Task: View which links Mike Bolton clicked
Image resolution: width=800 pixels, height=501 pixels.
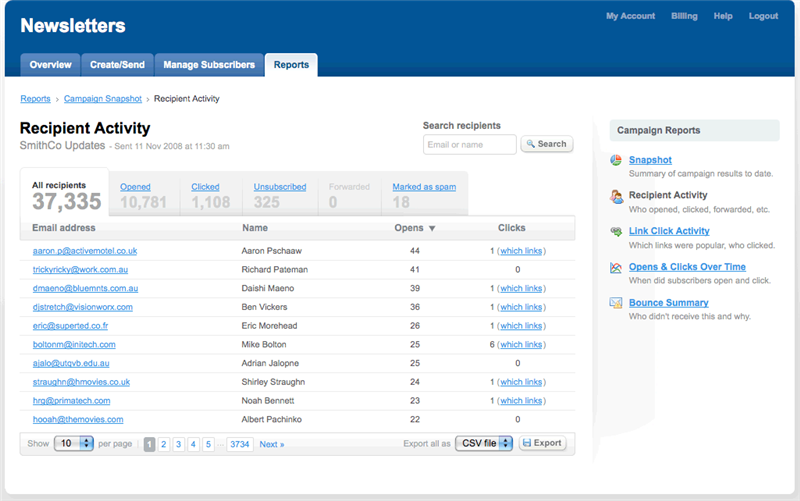Action: 522,344
